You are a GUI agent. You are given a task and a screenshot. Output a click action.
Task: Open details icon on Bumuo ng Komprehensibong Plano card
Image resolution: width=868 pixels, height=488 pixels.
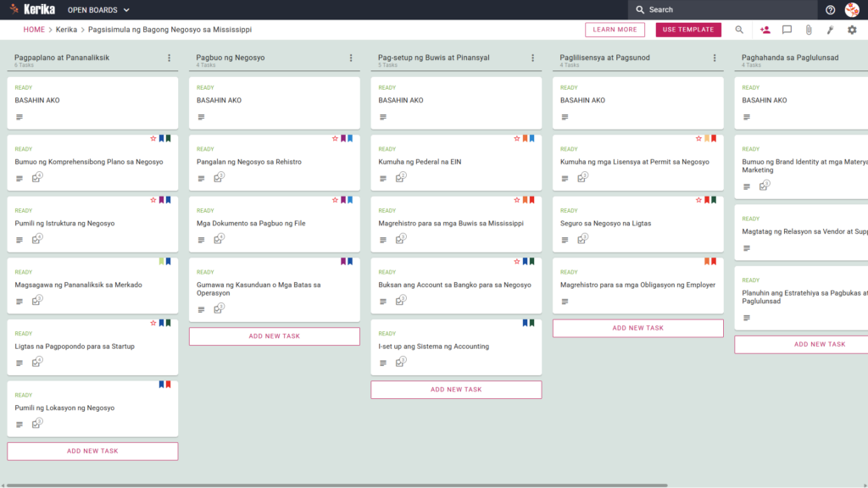pos(19,179)
